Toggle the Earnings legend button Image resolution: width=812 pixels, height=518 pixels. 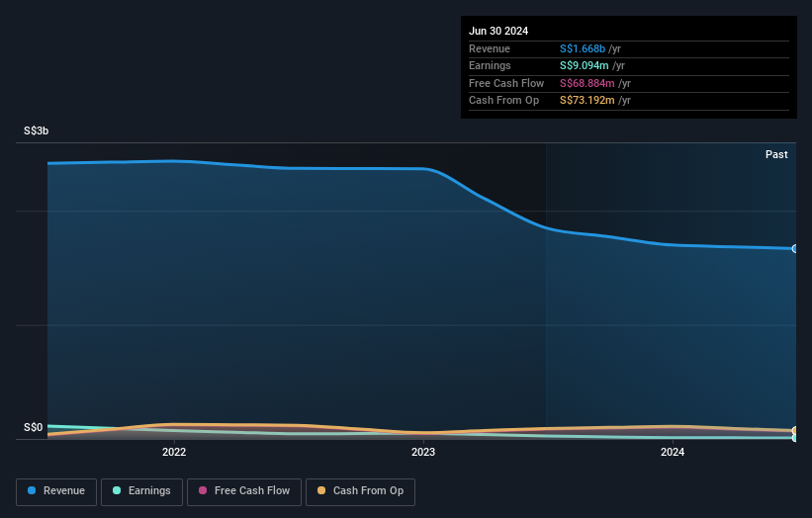[x=141, y=491]
